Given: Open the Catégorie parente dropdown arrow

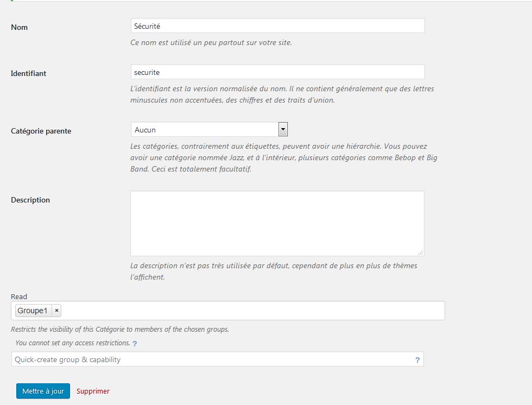Looking at the screenshot, I should tap(283, 129).
